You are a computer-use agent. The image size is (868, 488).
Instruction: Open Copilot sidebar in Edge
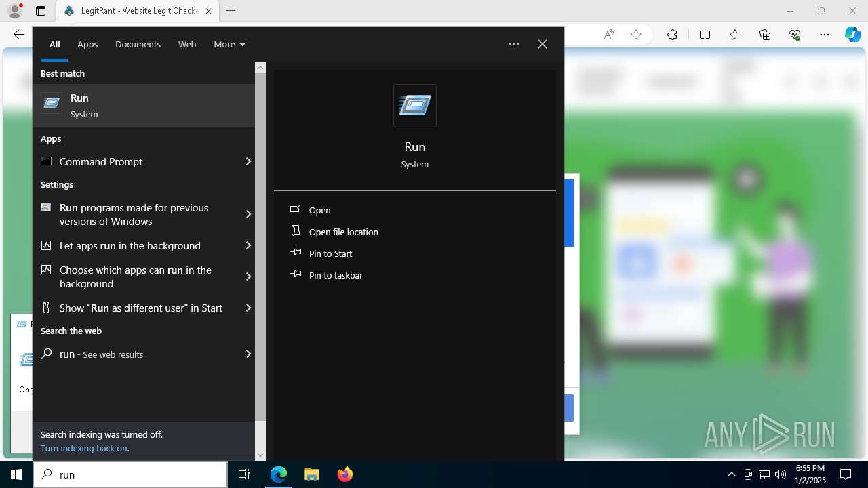click(x=853, y=35)
